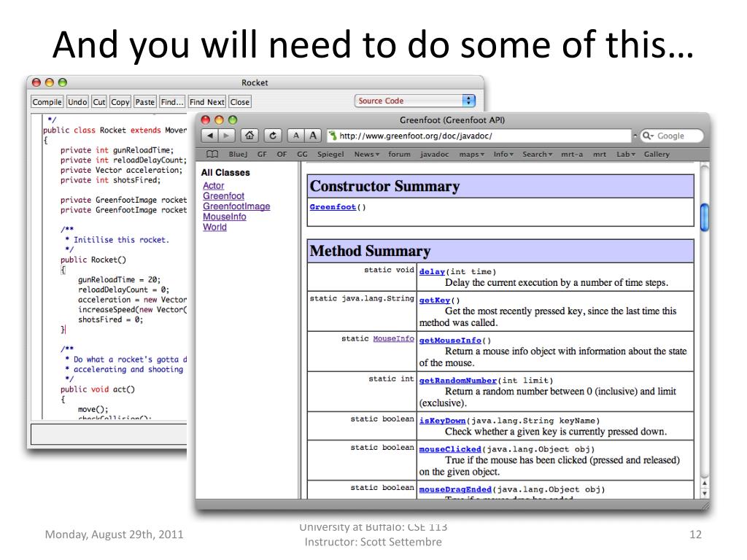Open the mouseClicked method link

[450, 449]
